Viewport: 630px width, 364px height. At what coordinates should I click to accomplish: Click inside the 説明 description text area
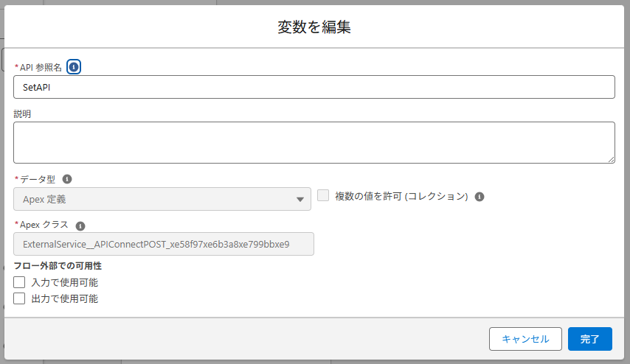click(314, 142)
